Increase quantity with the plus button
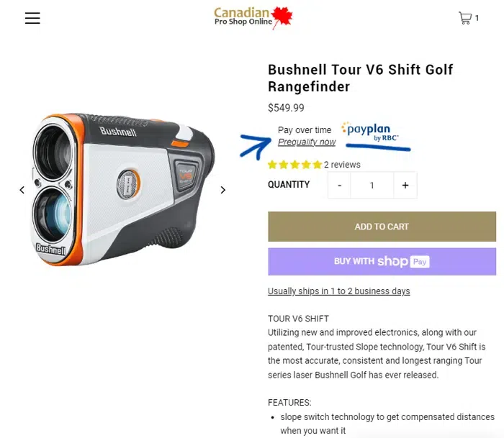504x438 pixels. click(x=405, y=186)
